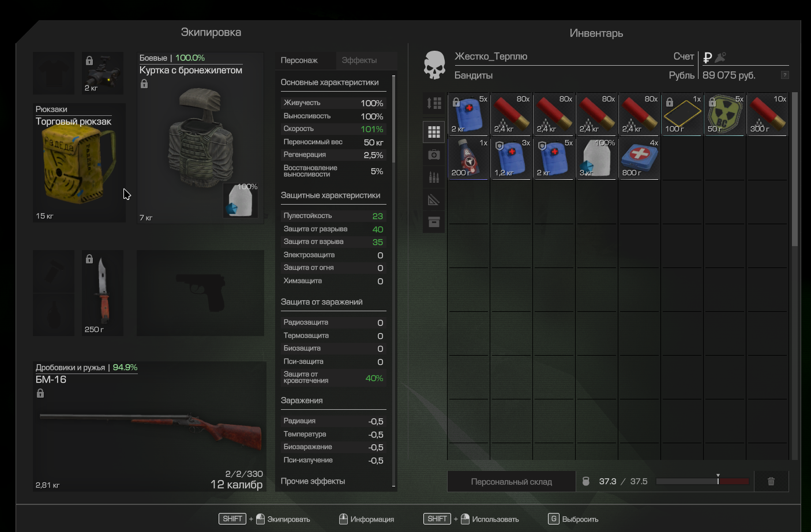Select the second currency icon next to ruble
The height and width of the screenshot is (532, 811).
click(720, 57)
